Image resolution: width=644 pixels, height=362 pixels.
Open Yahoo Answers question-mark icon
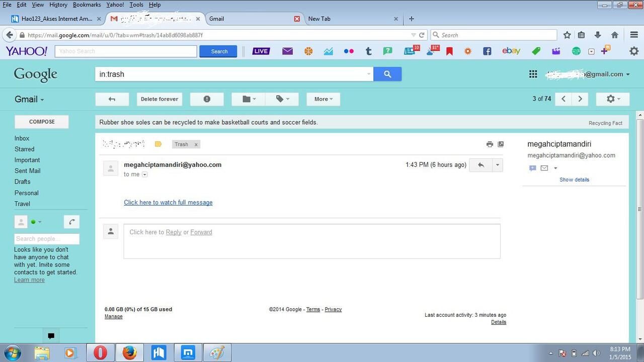point(388,51)
